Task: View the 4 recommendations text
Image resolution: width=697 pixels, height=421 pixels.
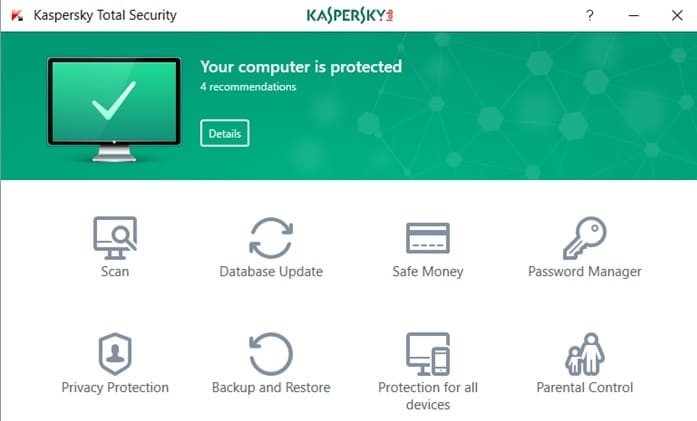Action: click(x=248, y=87)
